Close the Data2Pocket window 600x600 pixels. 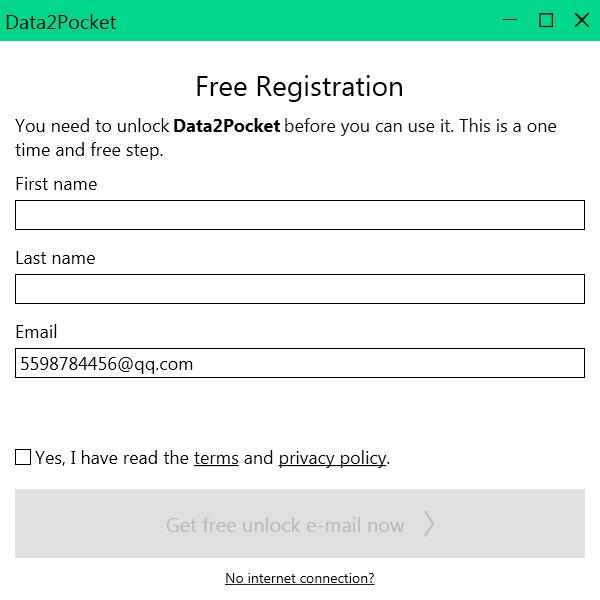pos(581,20)
